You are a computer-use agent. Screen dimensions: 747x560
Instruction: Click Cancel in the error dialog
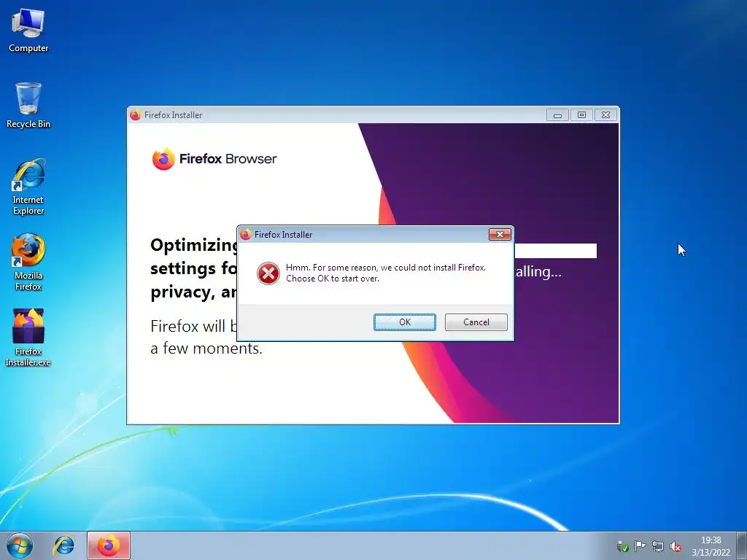pyautogui.click(x=476, y=322)
